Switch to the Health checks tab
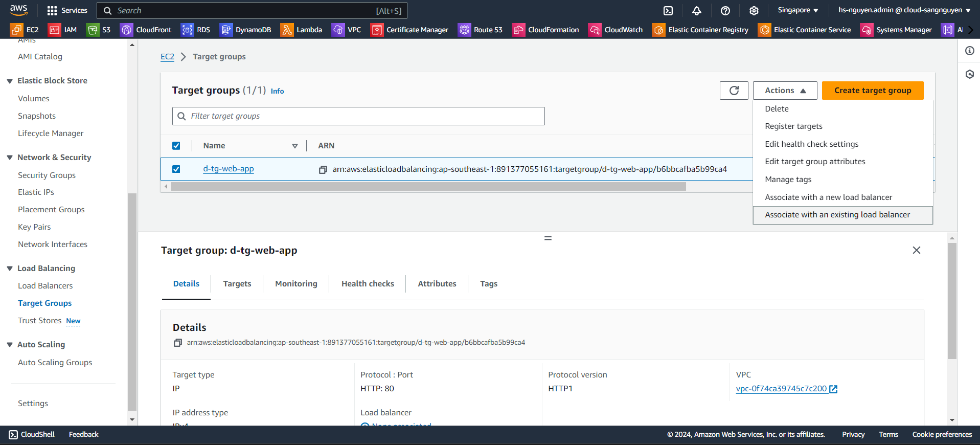Screen dimensions: 980x445 click(x=368, y=284)
